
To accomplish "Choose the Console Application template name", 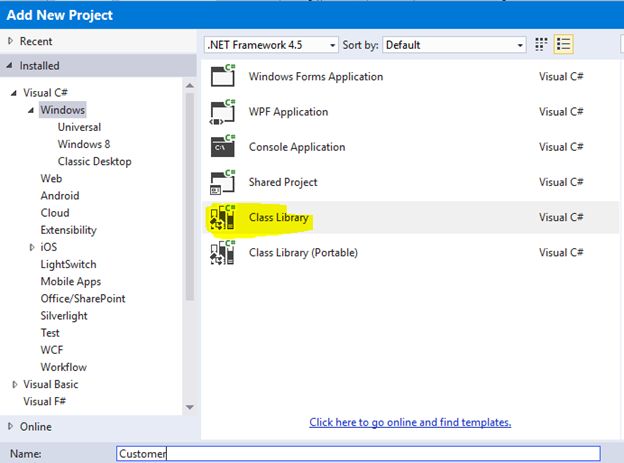I will click(297, 147).
